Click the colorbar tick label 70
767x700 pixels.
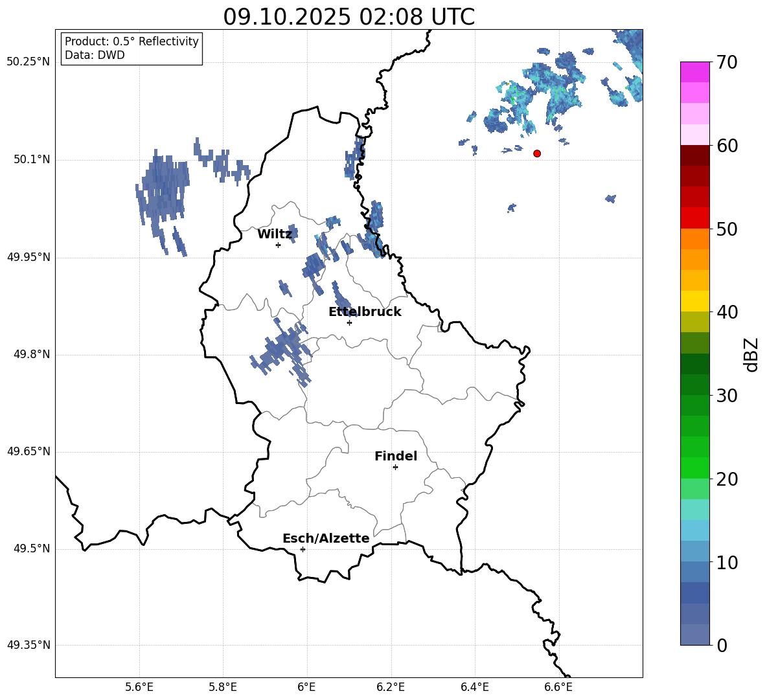point(727,62)
